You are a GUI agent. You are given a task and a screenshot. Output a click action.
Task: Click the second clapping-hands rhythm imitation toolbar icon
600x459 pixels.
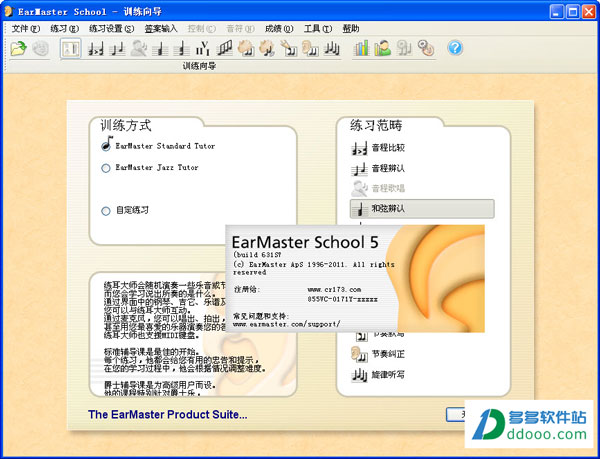(267, 49)
